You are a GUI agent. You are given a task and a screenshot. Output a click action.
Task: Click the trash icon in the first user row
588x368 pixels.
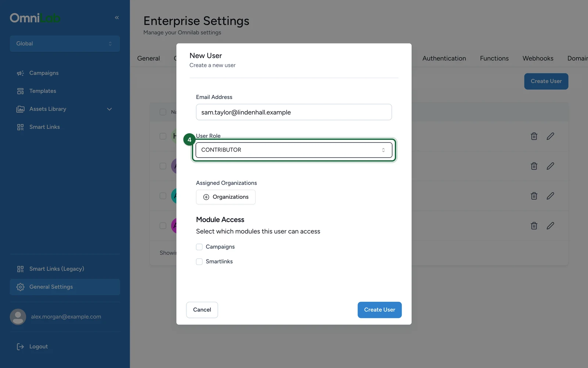pos(534,136)
